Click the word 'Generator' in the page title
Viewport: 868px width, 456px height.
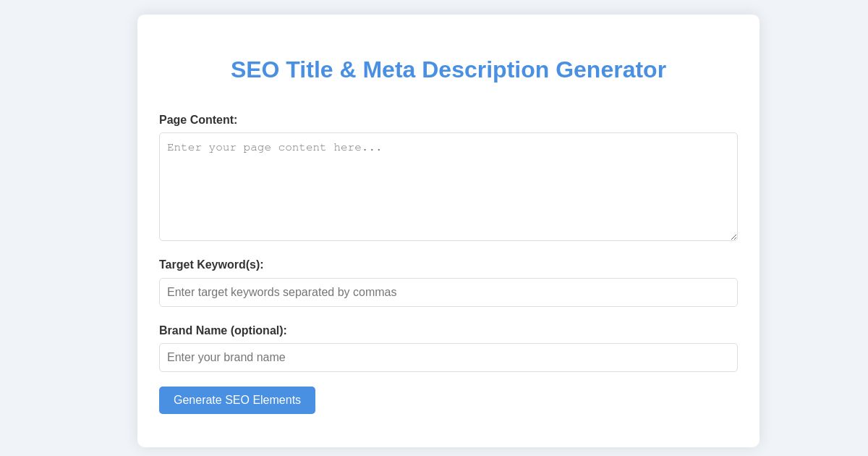click(611, 69)
